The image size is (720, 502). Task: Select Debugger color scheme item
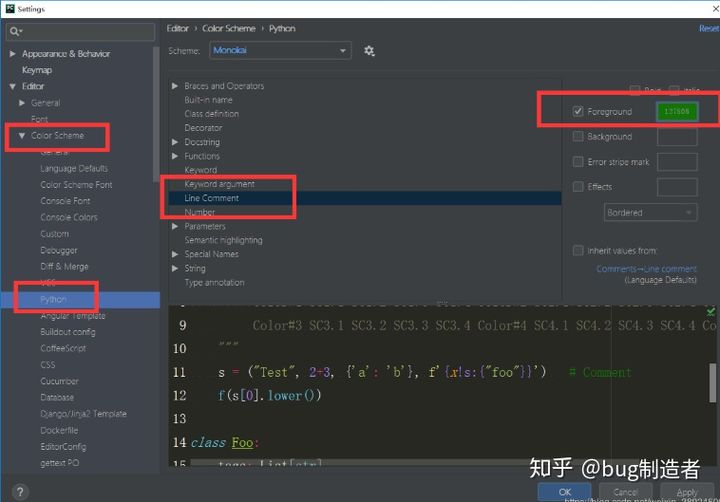[x=59, y=250]
